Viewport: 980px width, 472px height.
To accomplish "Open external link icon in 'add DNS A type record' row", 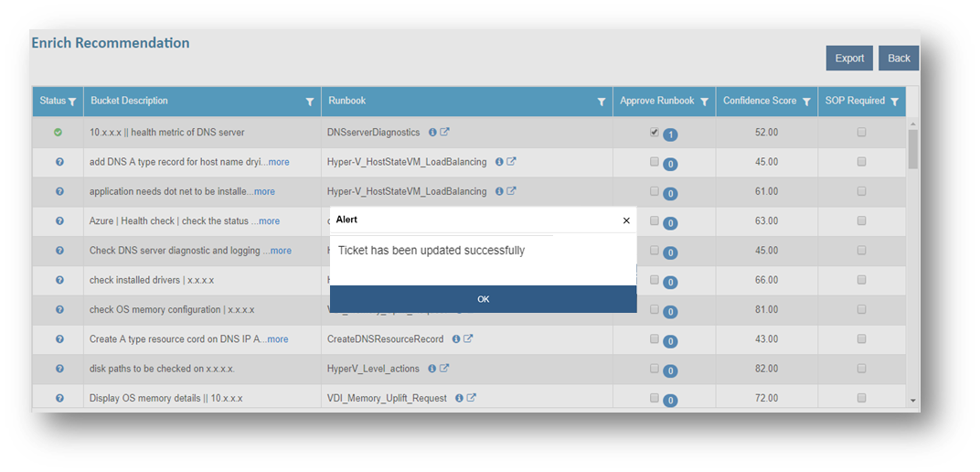I will [x=511, y=161].
